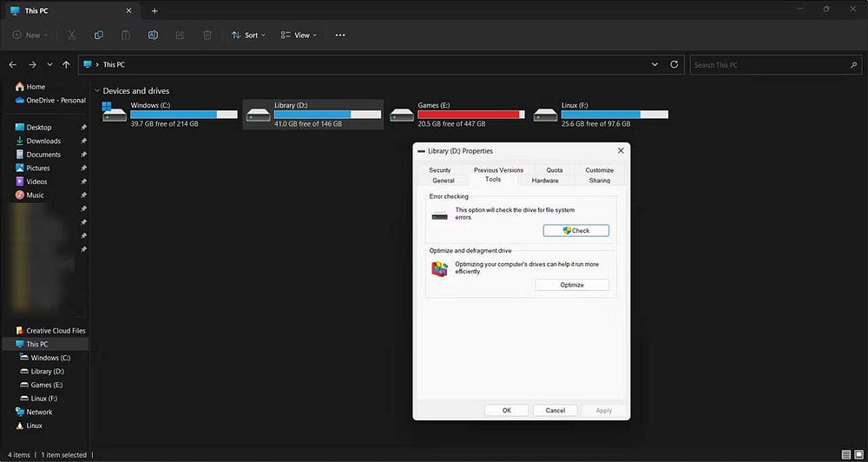Switch to details view icon in status bar
Image resolution: width=868 pixels, height=462 pixels.
(845, 455)
